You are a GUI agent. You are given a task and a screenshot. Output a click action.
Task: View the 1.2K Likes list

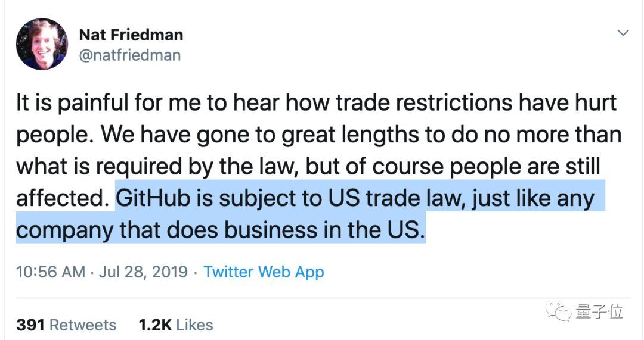176,325
